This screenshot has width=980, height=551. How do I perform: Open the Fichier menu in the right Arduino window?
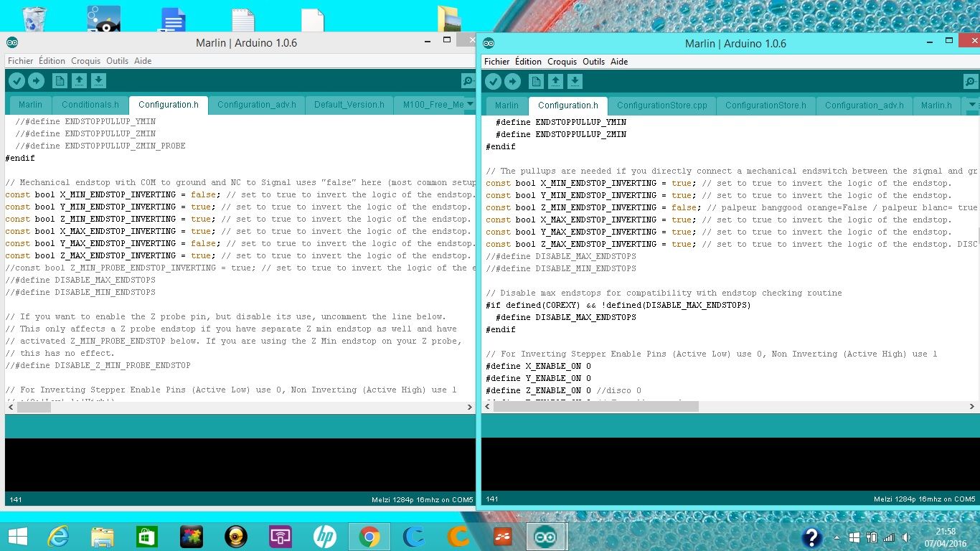coord(497,62)
